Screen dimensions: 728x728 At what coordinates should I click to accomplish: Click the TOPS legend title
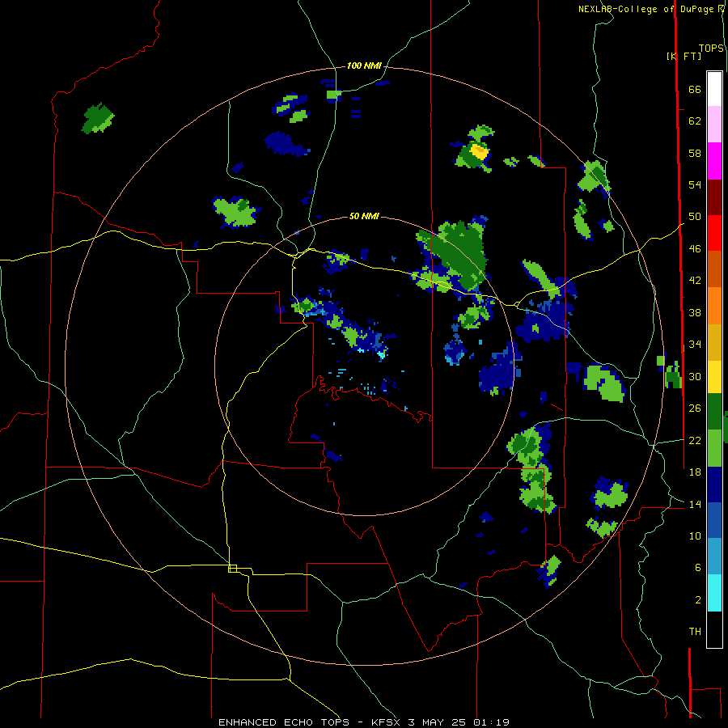(711, 49)
